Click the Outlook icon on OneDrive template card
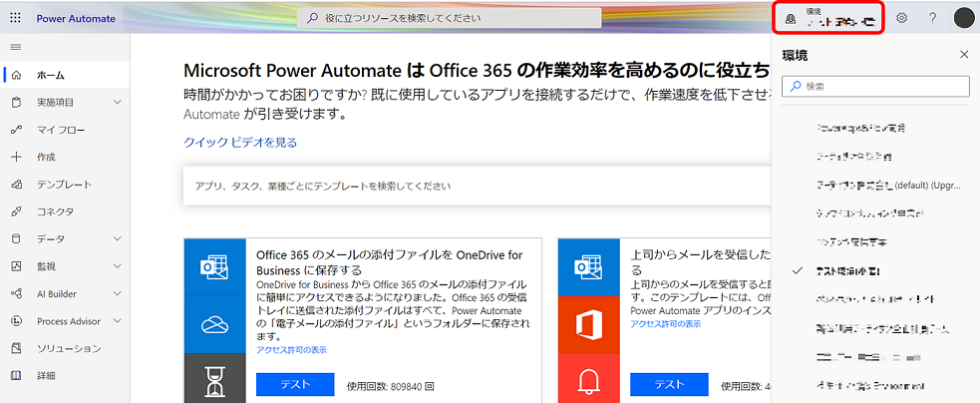 (x=214, y=267)
